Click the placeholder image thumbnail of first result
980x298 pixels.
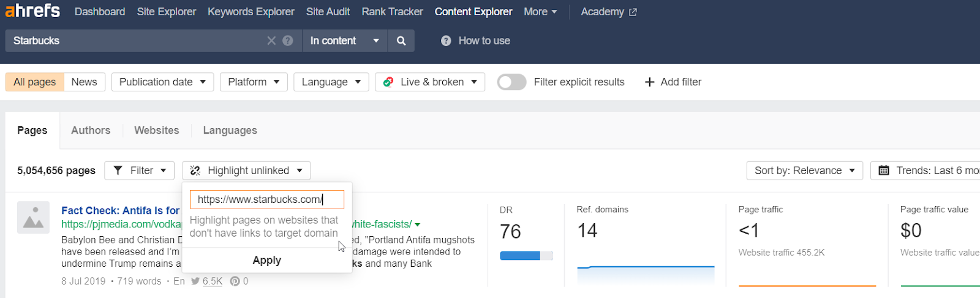click(33, 217)
